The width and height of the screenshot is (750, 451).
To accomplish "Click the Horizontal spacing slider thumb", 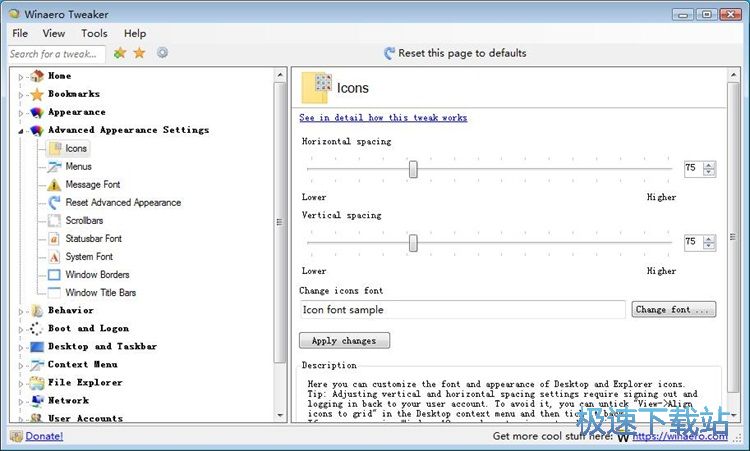I will [x=413, y=169].
